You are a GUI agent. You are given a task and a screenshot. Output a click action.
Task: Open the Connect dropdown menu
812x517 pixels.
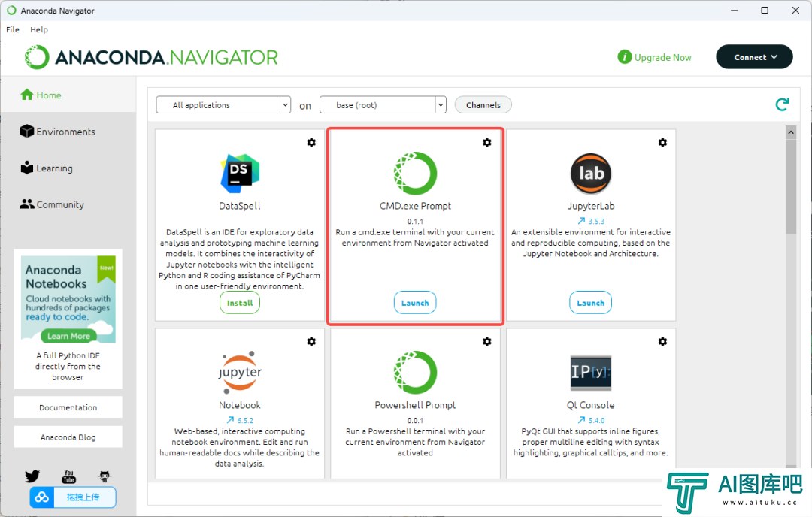click(754, 57)
